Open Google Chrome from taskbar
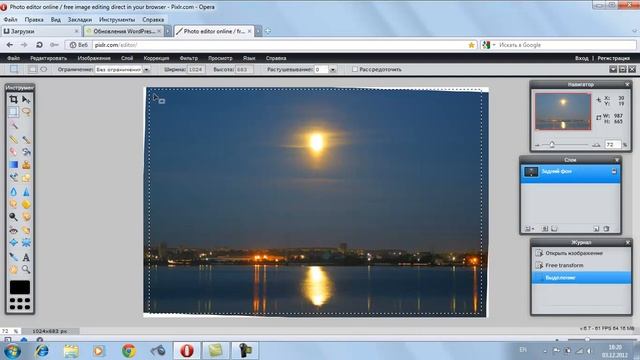 (129, 351)
